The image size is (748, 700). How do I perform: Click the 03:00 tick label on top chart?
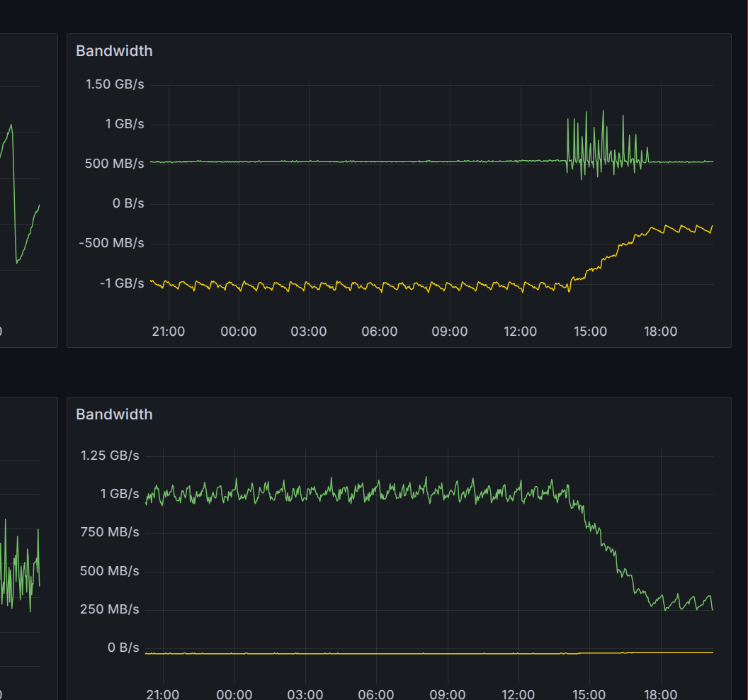309,331
